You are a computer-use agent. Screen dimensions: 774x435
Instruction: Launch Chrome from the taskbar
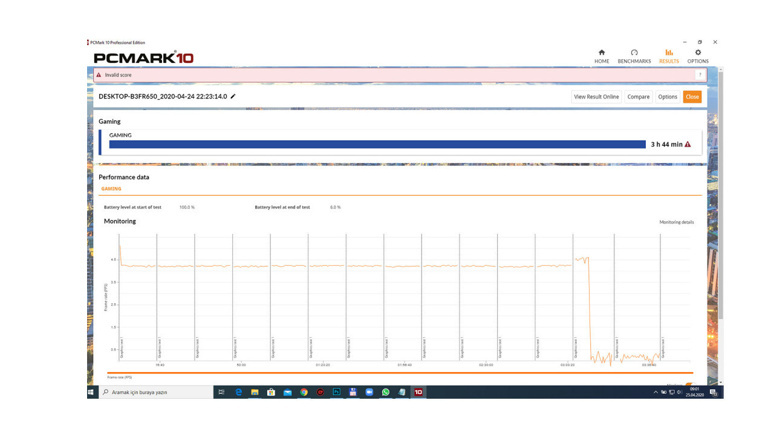pos(303,392)
